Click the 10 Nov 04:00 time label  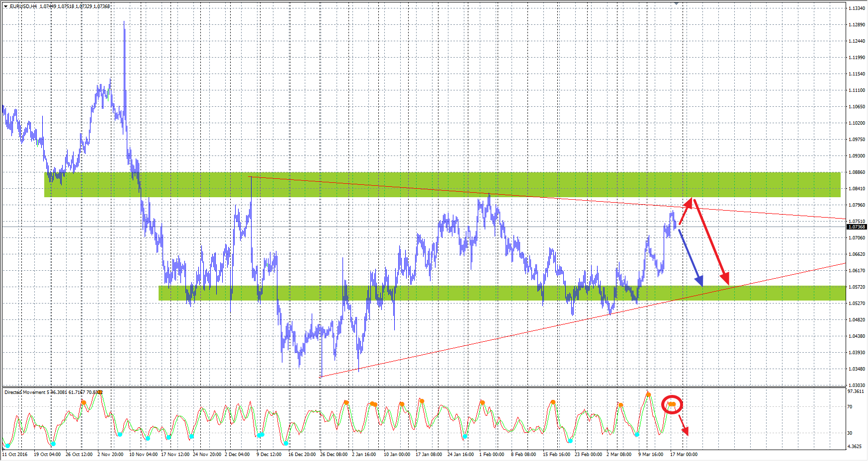[x=143, y=455]
